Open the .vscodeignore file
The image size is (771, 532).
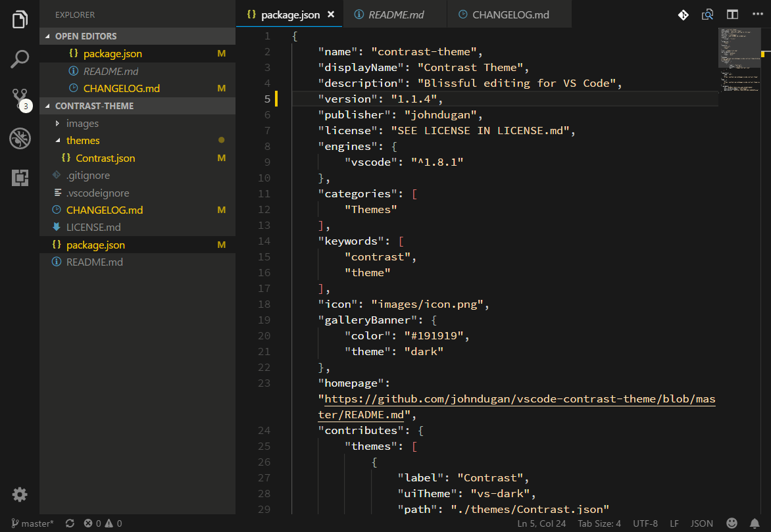[137, 193]
